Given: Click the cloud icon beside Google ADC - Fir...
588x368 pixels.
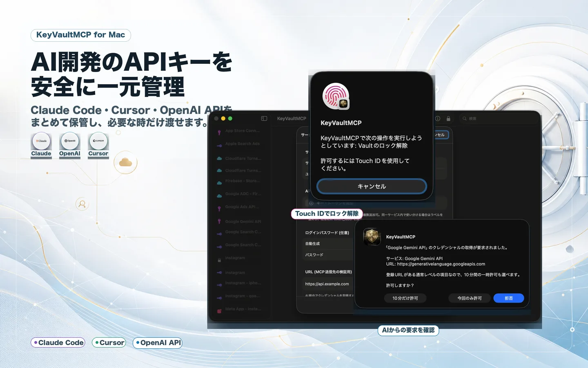Looking at the screenshot, I should pyautogui.click(x=219, y=195).
